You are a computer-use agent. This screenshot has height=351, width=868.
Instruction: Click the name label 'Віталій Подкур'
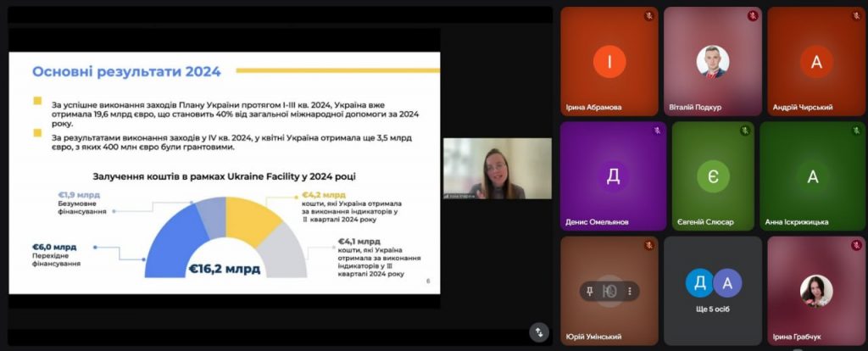tap(695, 108)
